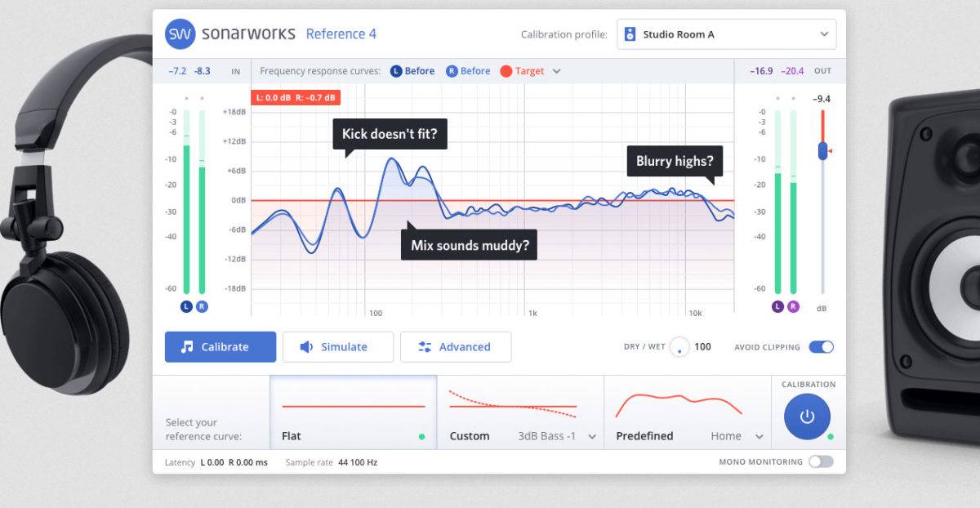Open the Advanced settings button

[456, 347]
